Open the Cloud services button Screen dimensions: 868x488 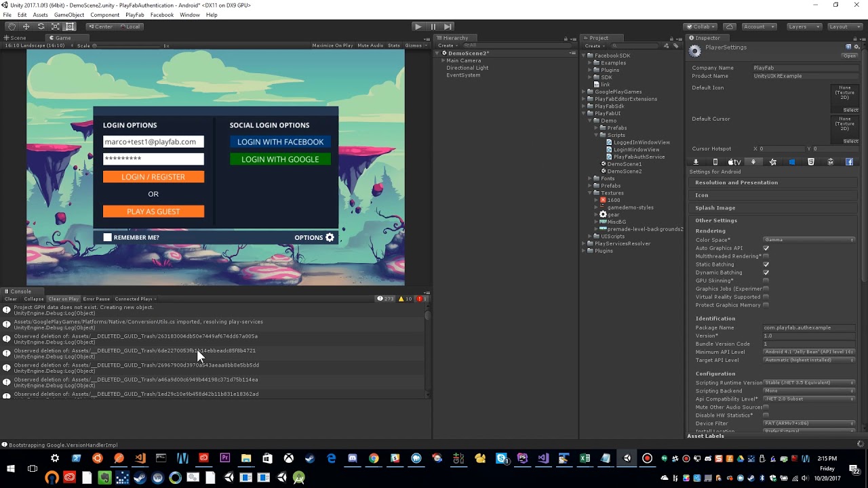tap(730, 26)
